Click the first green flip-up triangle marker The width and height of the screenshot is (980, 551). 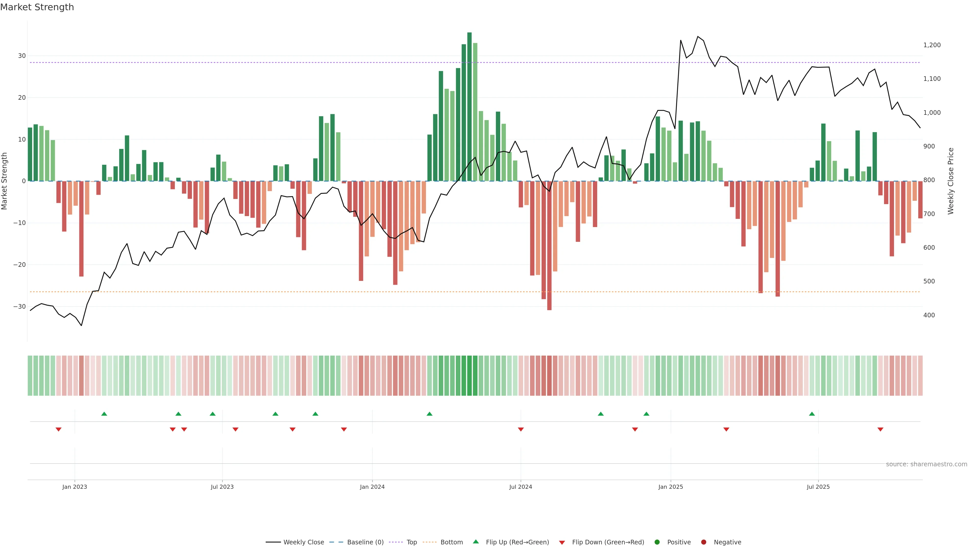pos(104,414)
